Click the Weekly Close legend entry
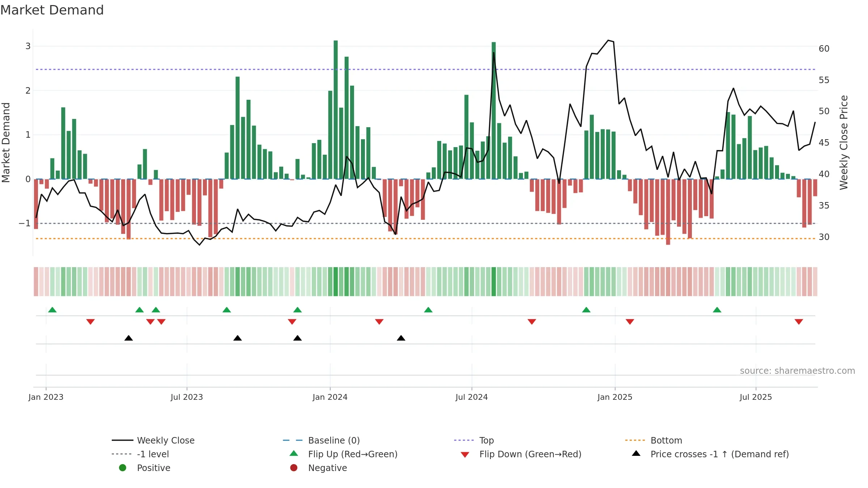Screen dimensions: 868x488 [153, 440]
